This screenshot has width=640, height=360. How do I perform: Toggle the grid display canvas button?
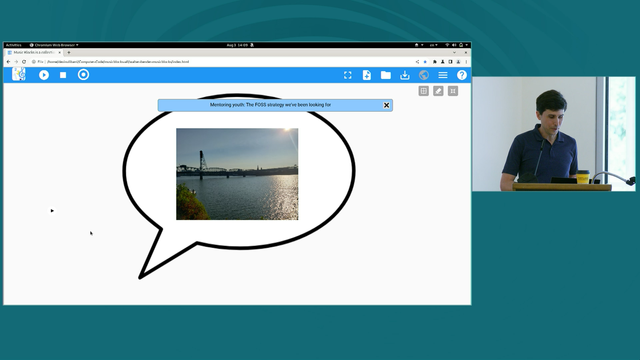click(x=424, y=91)
